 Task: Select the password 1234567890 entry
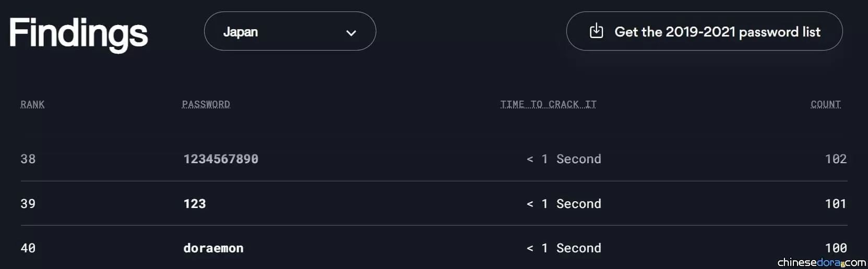[221, 159]
